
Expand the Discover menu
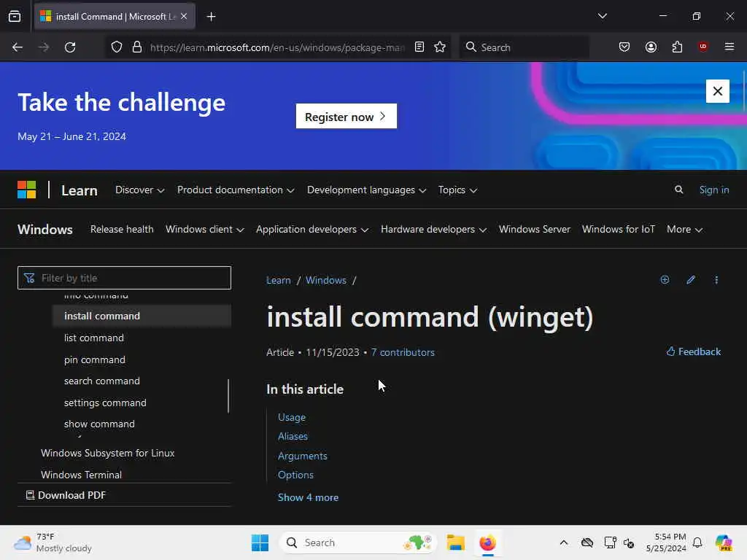click(139, 190)
